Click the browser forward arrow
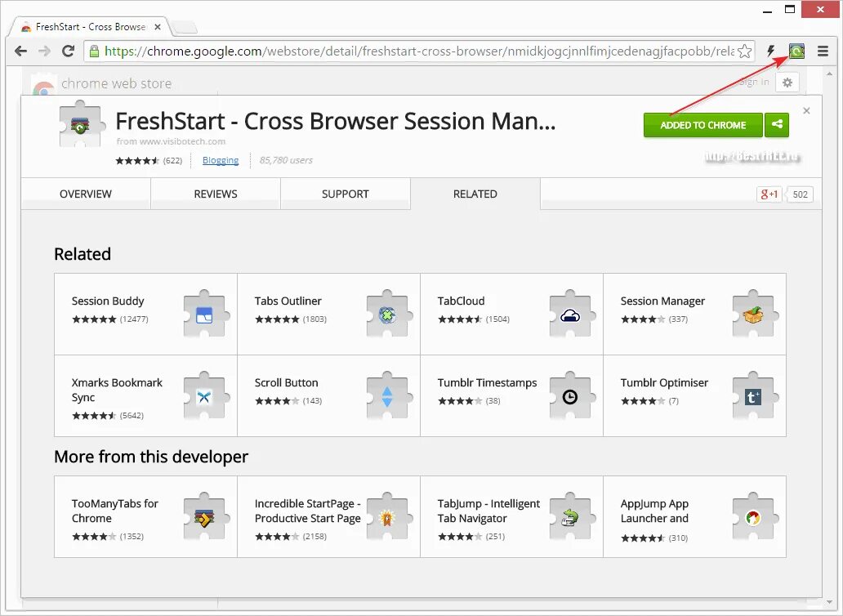The image size is (843, 616). (45, 51)
